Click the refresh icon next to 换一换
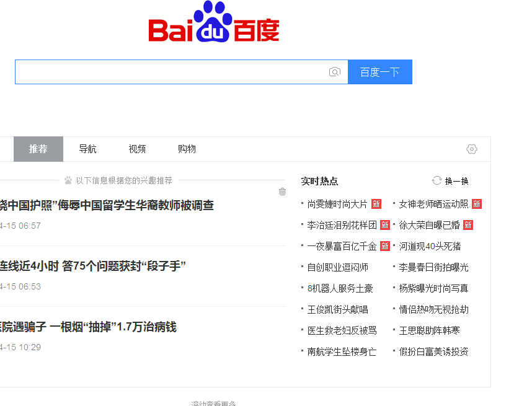532x406 pixels. click(437, 180)
